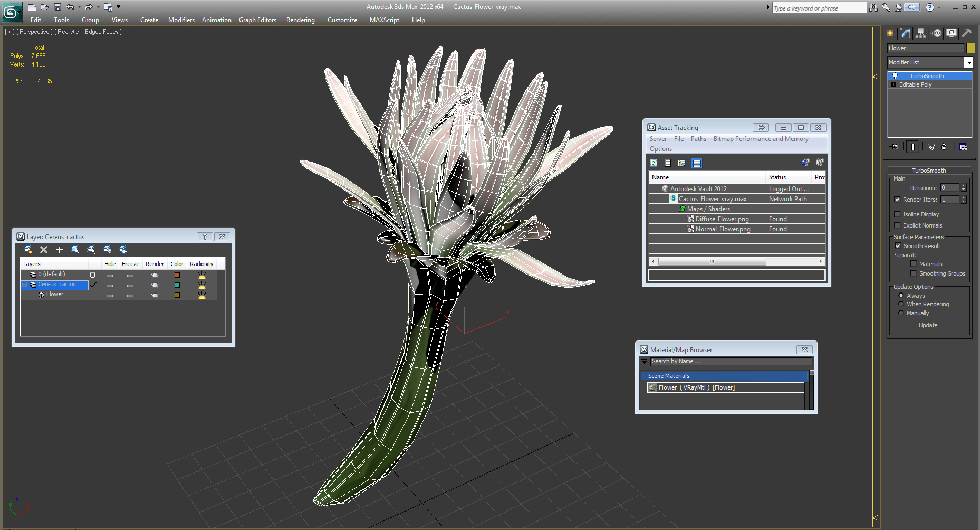Toggle Render Iters checkbox
Viewport: 980px width, 530px height.
(897, 200)
